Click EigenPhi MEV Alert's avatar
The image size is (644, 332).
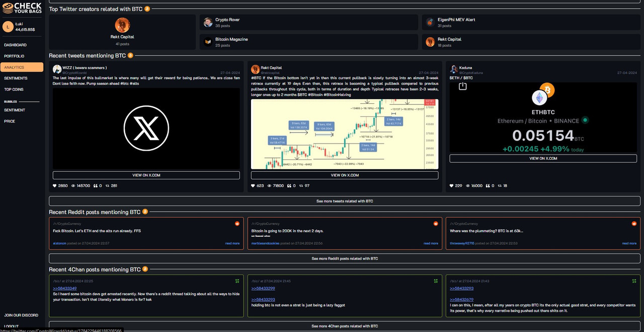[x=430, y=22]
